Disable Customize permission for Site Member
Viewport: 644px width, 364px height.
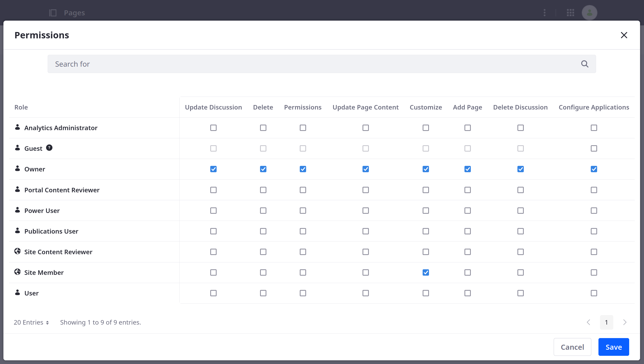[x=426, y=272]
